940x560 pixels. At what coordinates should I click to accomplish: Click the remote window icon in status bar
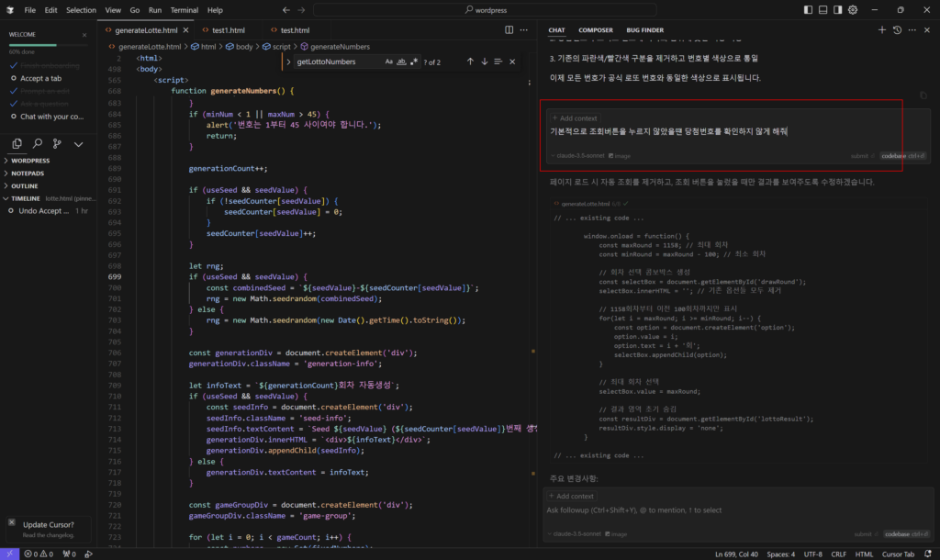tap(9, 554)
